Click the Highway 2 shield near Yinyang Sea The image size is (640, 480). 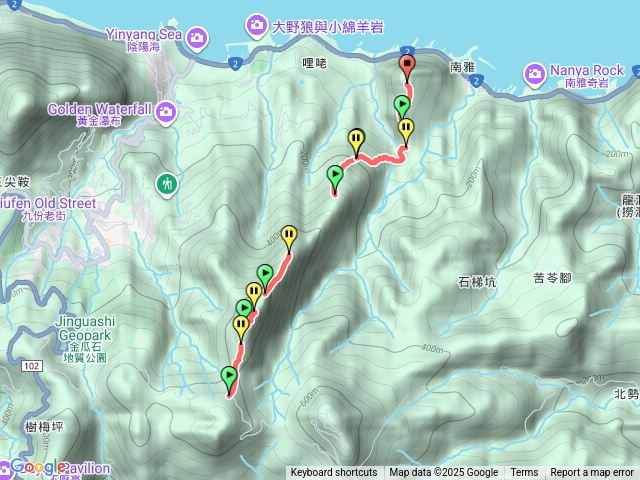pos(235,64)
